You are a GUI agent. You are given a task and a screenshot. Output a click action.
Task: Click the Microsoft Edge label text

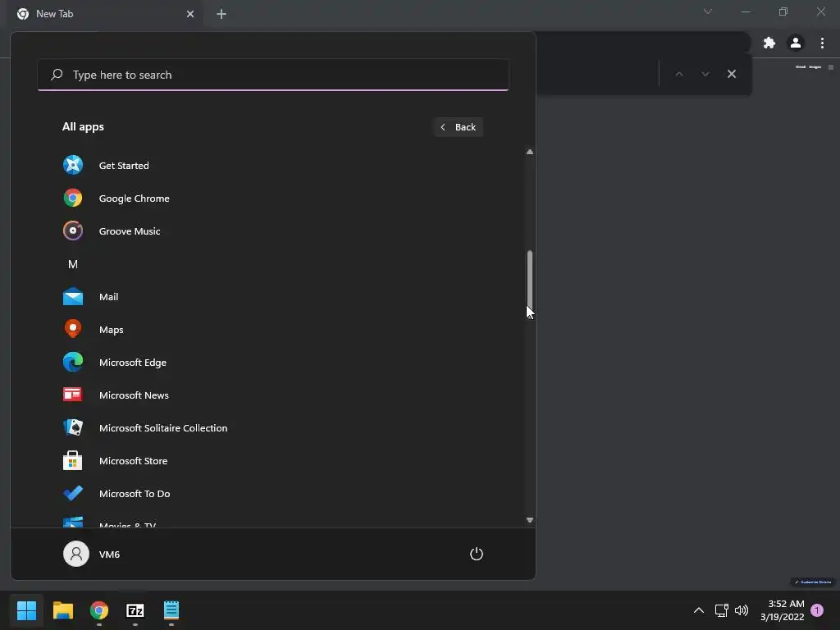(x=133, y=362)
